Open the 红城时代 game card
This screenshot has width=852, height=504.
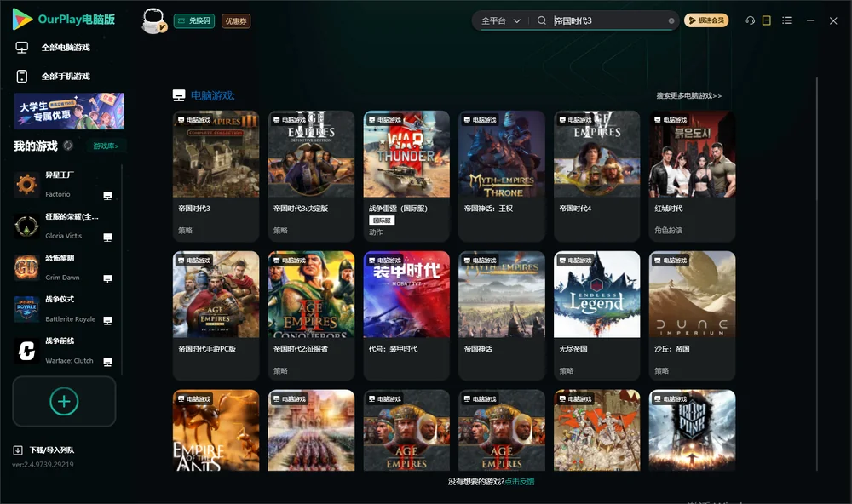(x=692, y=176)
